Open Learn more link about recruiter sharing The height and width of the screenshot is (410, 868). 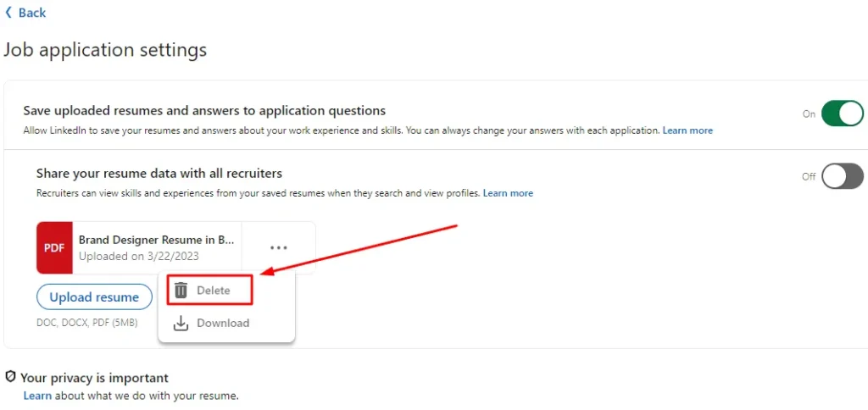(508, 193)
